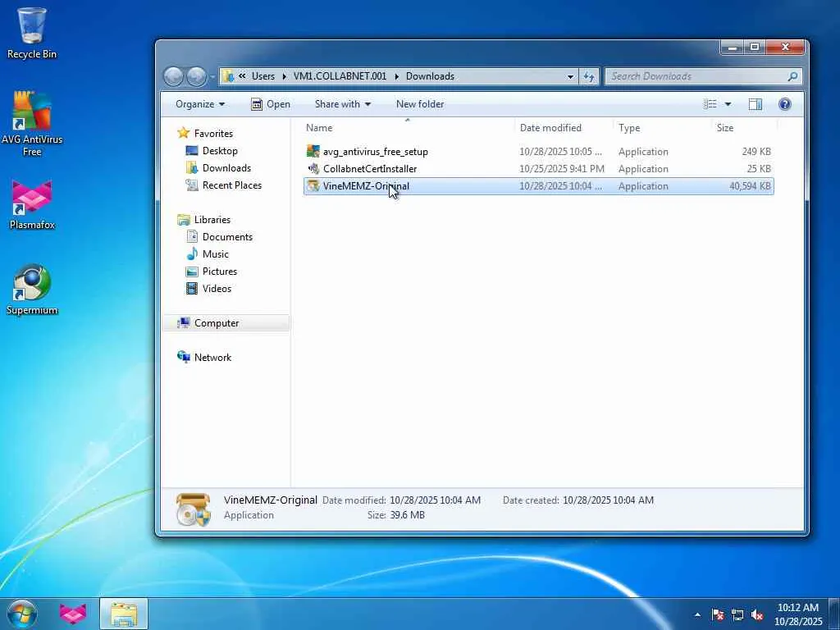Open the Pictures library
The image size is (840, 630).
[x=219, y=271]
